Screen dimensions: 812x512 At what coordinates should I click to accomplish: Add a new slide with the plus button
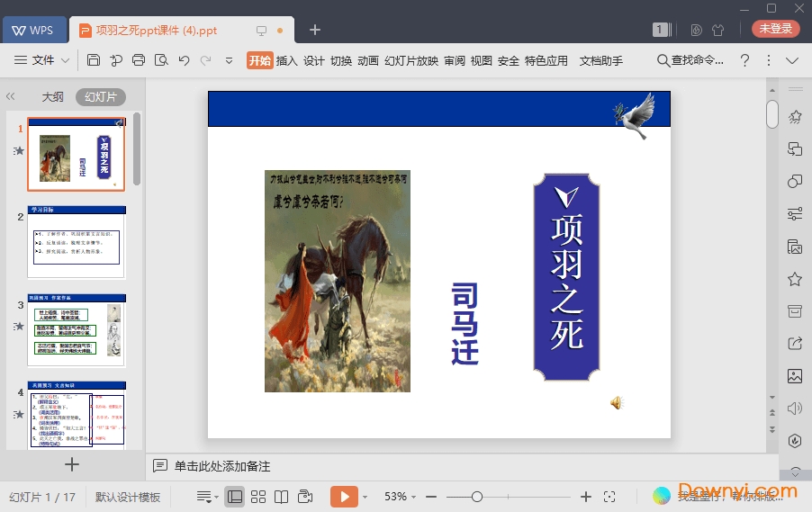click(72, 464)
